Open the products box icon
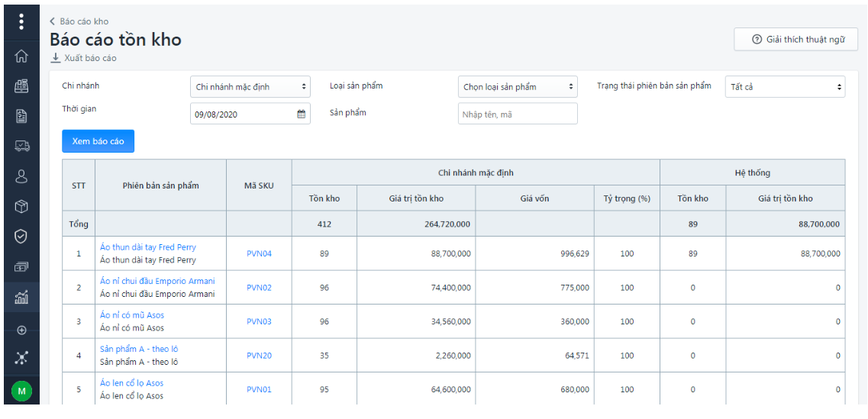 tap(21, 207)
